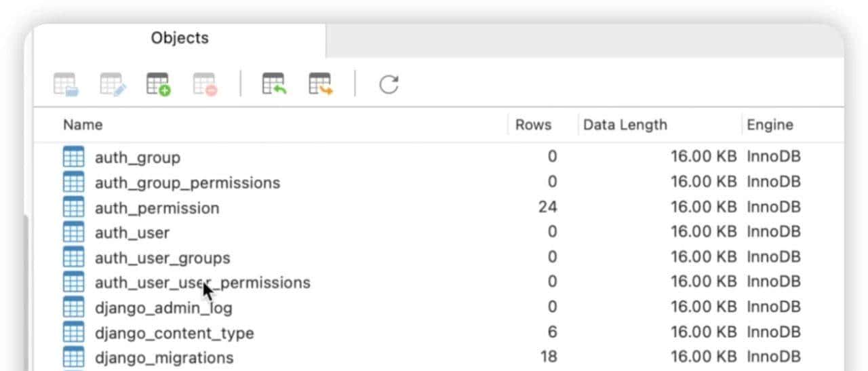Select the auth_user_groups table
868x371 pixels.
162,258
